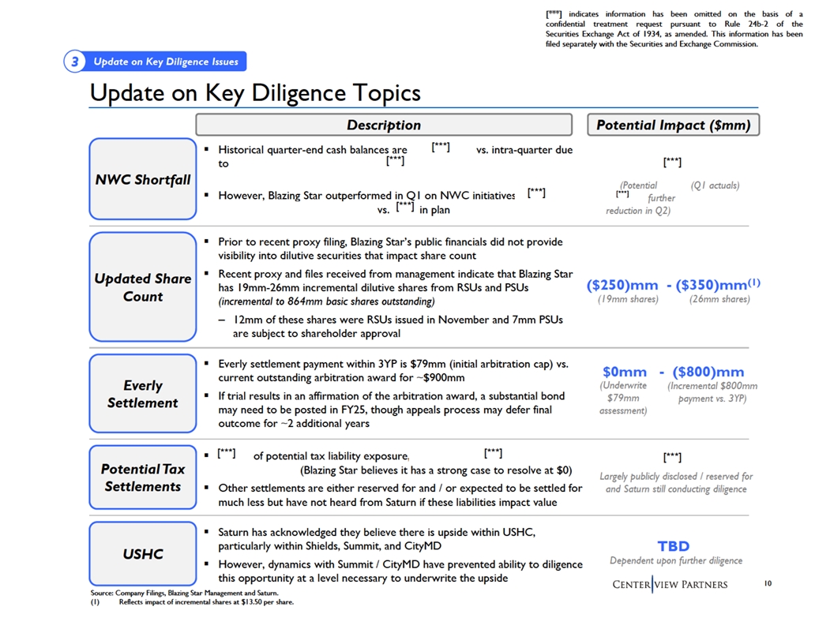Screen dimensions: 834x644
Task: Click the 'reduction in Q2)' note
Action: tap(637, 211)
